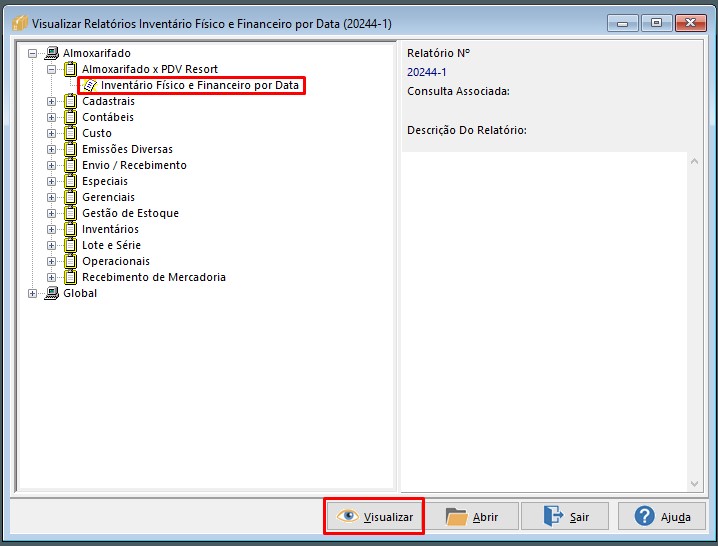Select the Recebimento de Mercadoria label
The width and height of the screenshot is (718, 546).
[154, 278]
